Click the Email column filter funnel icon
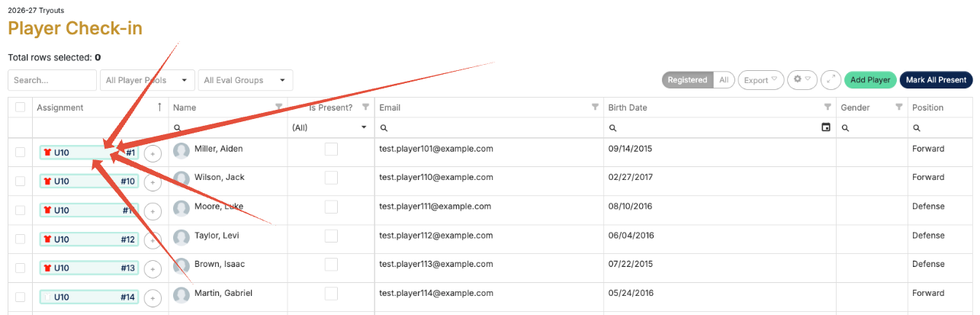The width and height of the screenshot is (980, 315). click(595, 108)
